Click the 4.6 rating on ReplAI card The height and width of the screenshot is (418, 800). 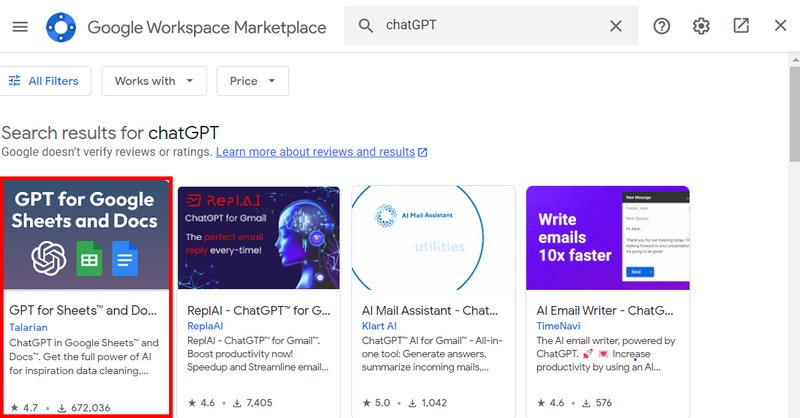pos(202,403)
